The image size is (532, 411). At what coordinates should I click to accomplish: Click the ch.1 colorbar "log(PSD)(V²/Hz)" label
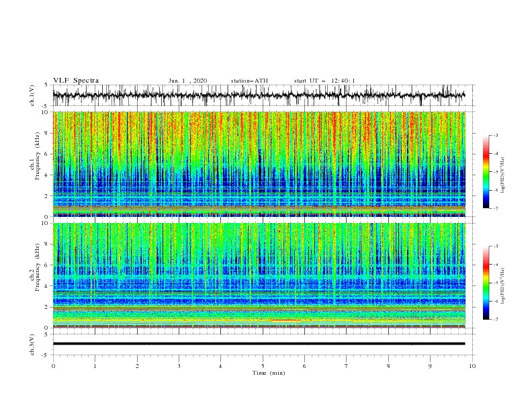[503, 175]
